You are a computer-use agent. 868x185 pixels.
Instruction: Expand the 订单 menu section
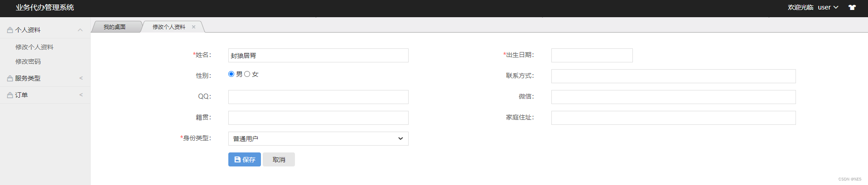coord(81,95)
